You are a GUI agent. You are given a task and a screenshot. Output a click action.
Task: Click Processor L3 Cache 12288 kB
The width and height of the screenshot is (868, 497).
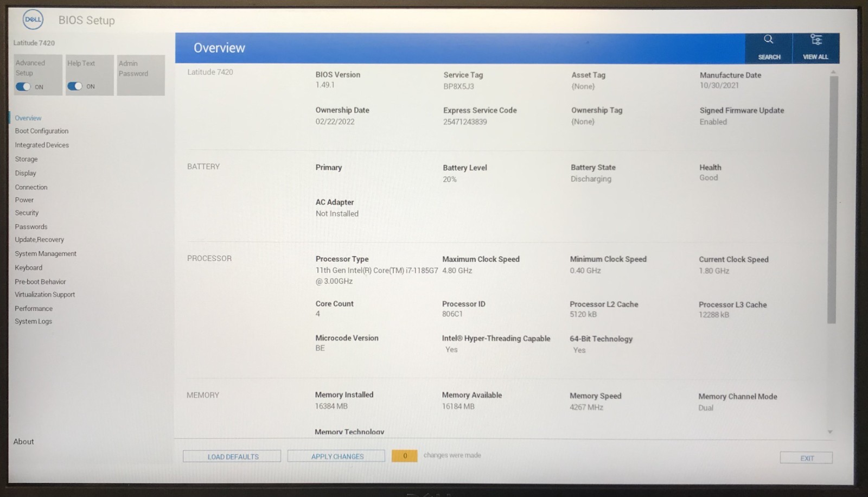click(x=714, y=314)
